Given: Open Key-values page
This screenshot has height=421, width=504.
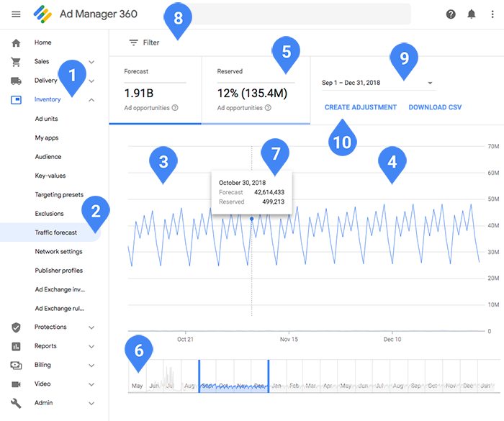Looking at the screenshot, I should coord(50,176).
